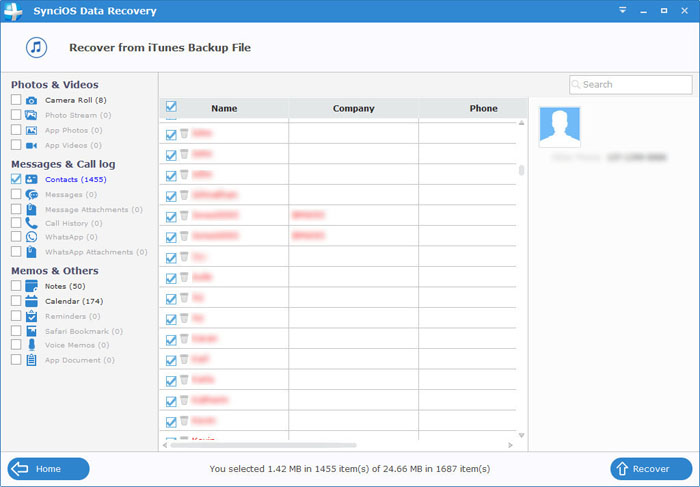Screen dimensions: 700x487
Task: Click the Calendar icon
Action: (x=31, y=301)
